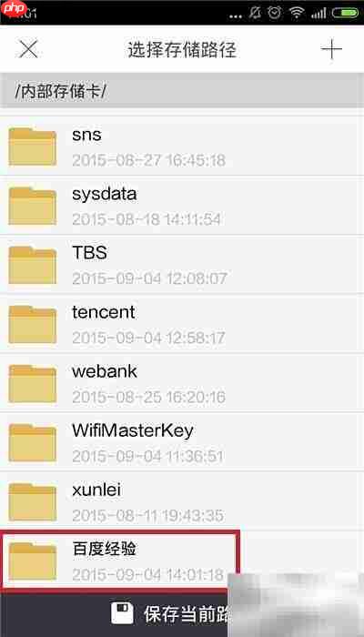Open the WifiMasterKey folder icon
This screenshot has height=637, width=364.
tap(33, 443)
